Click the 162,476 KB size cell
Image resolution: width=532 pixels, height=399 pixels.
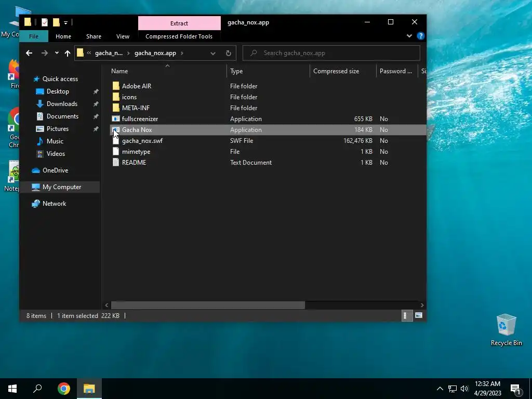(x=357, y=140)
